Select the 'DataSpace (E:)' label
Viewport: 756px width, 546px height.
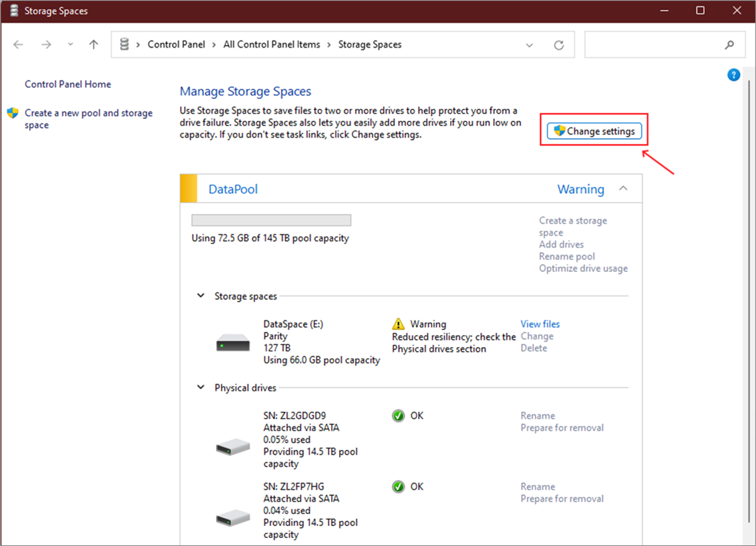293,324
